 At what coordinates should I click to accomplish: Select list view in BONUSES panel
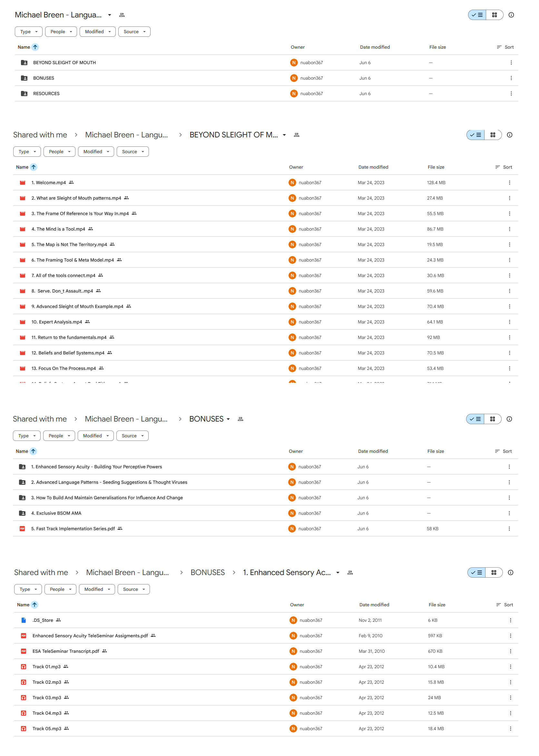(475, 419)
